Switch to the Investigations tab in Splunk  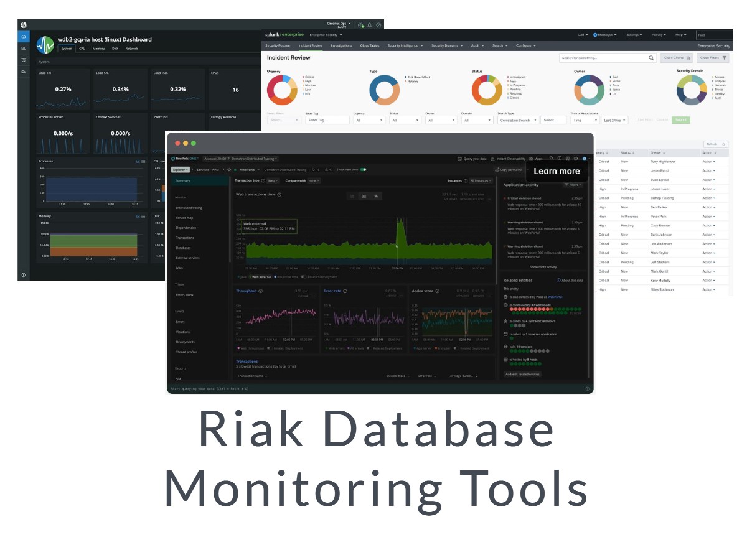pyautogui.click(x=342, y=45)
